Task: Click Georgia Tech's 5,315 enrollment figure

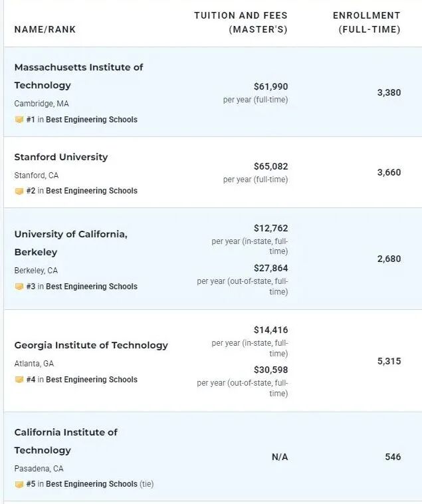Action: coord(389,361)
